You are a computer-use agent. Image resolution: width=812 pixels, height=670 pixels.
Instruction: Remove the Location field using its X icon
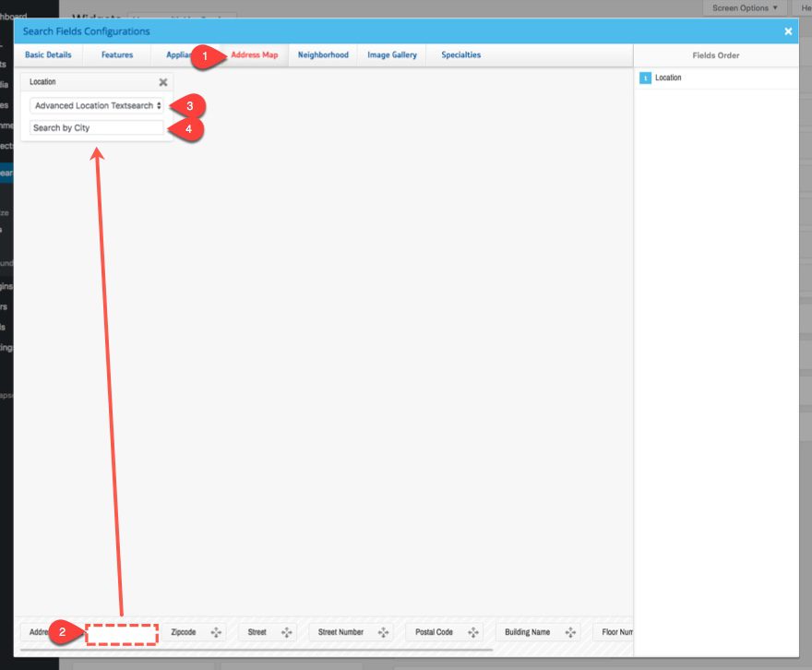coord(162,82)
